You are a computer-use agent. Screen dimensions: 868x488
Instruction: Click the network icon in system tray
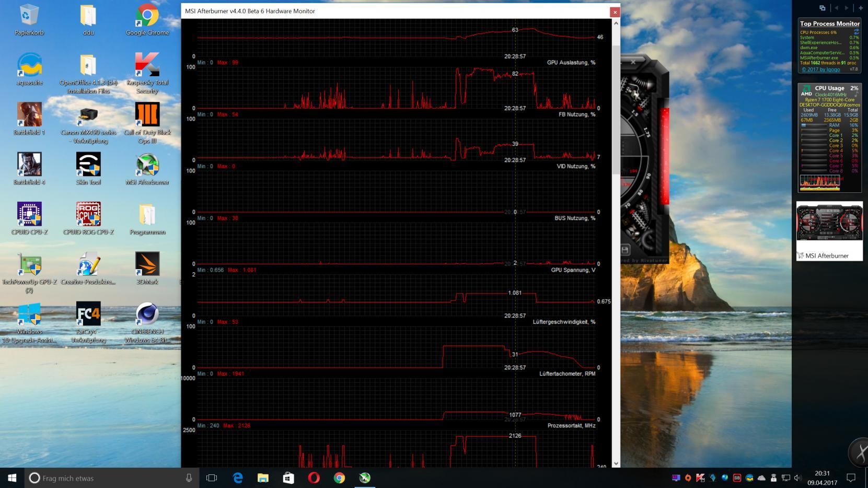785,478
